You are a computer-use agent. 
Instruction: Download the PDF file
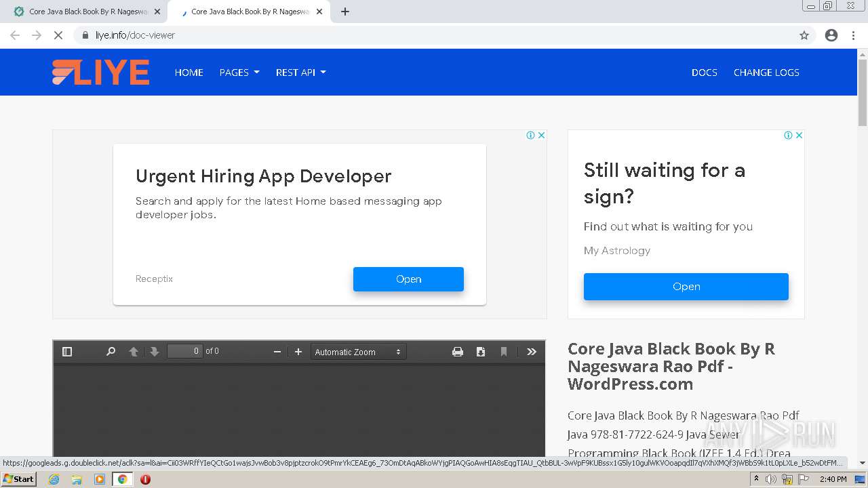481,351
